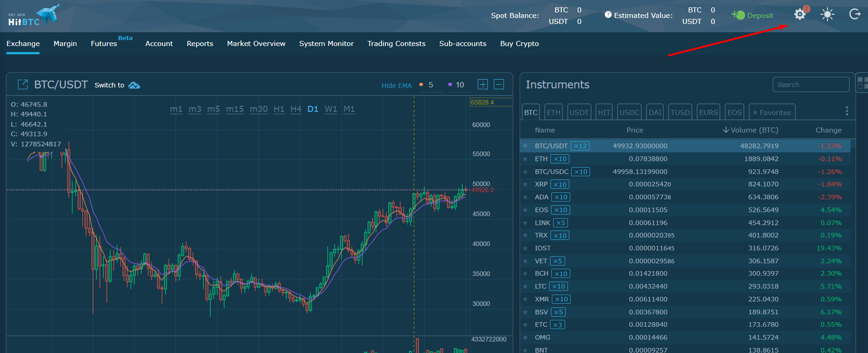Viewport: 868px width, 353px height.
Task: Open the settings gear icon
Action: pos(800,15)
